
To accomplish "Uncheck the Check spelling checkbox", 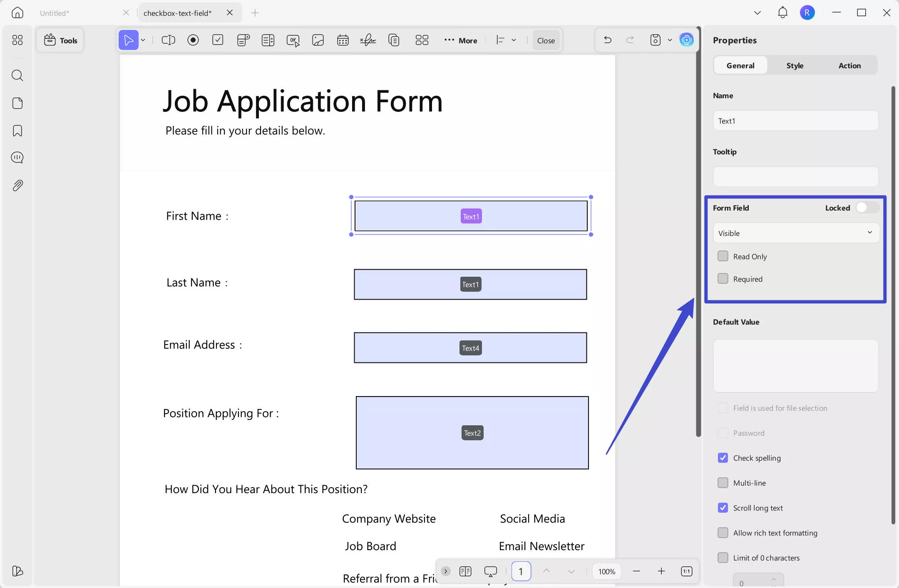I will pyautogui.click(x=723, y=458).
